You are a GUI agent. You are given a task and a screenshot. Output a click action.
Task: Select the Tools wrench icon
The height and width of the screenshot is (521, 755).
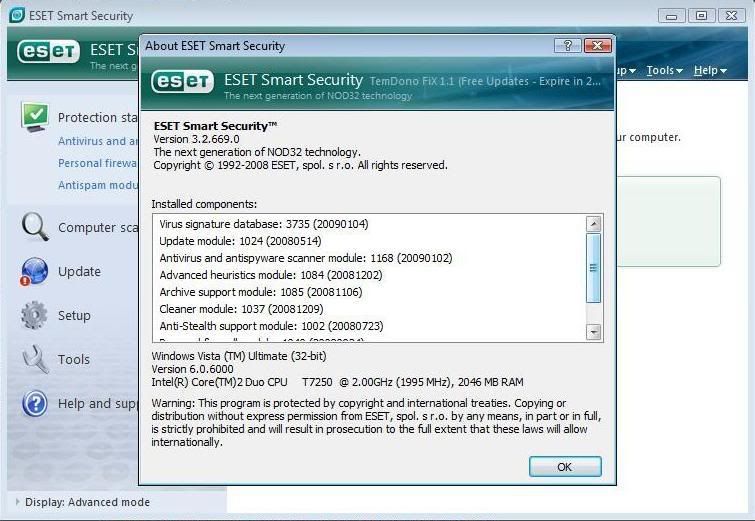coord(35,359)
